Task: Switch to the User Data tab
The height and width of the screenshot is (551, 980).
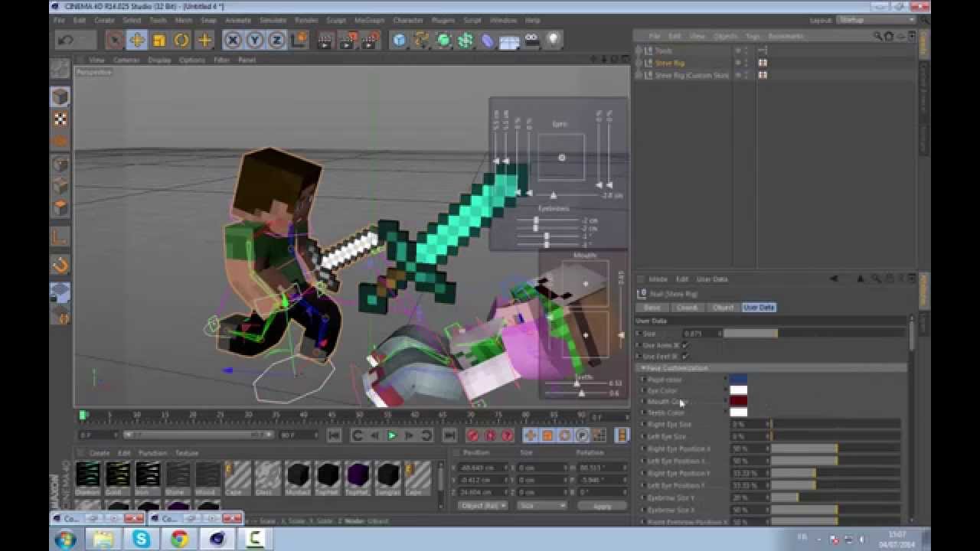Action: pyautogui.click(x=759, y=308)
